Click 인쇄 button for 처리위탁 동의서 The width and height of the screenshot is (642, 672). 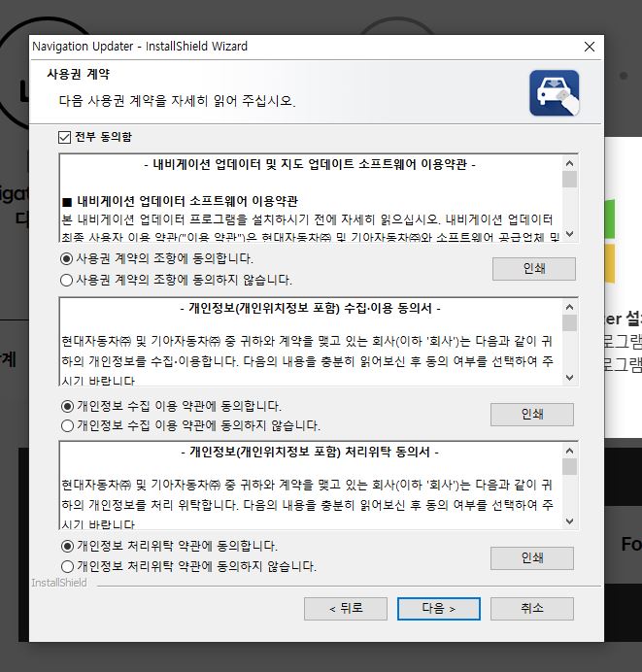532,558
